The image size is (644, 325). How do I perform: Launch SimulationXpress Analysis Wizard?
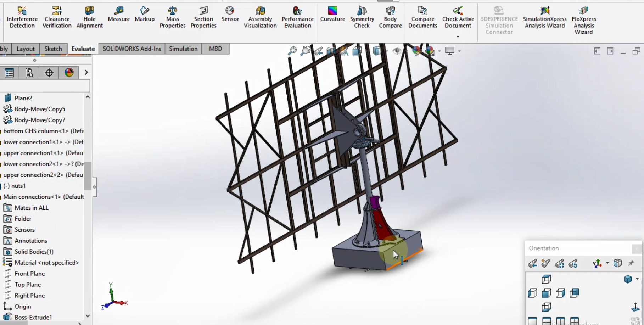coord(545,17)
